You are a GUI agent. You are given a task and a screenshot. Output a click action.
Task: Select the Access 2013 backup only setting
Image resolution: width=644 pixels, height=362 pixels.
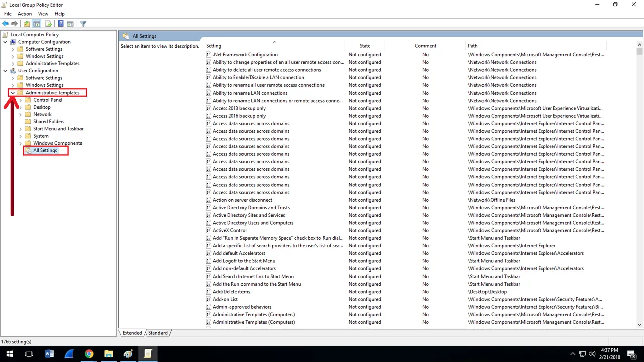click(x=239, y=108)
